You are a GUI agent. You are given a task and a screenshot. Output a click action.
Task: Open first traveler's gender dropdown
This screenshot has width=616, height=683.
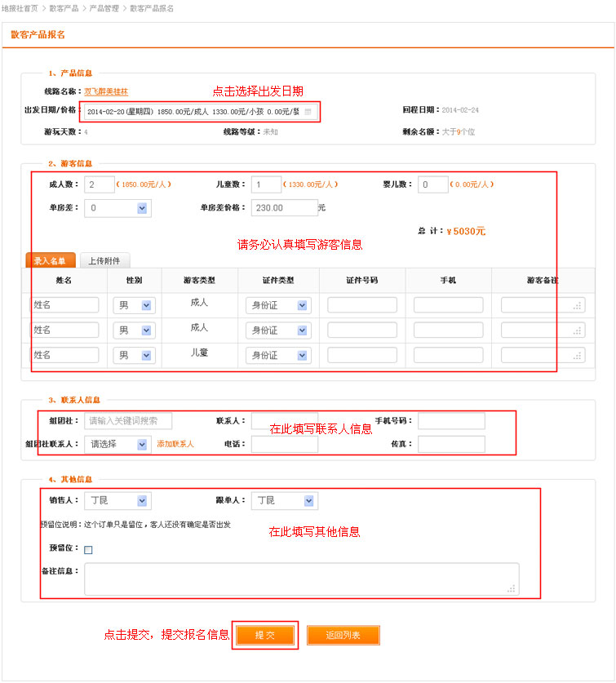coord(134,305)
